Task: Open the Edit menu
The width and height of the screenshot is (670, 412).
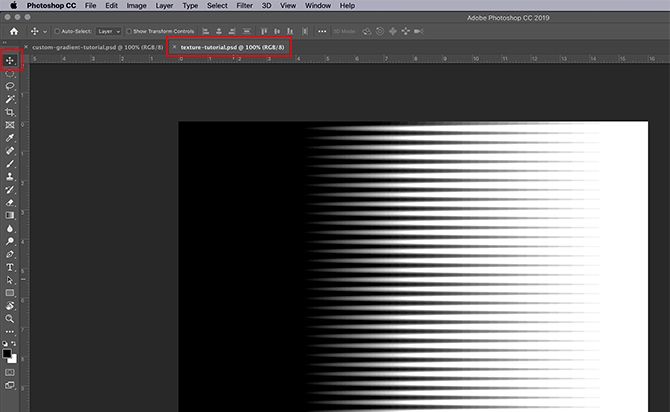Action: (x=111, y=6)
